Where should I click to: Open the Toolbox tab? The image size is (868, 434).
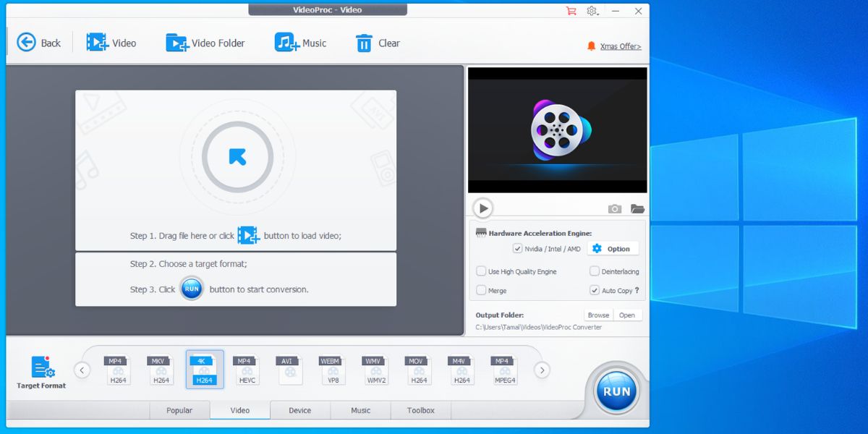(x=420, y=410)
